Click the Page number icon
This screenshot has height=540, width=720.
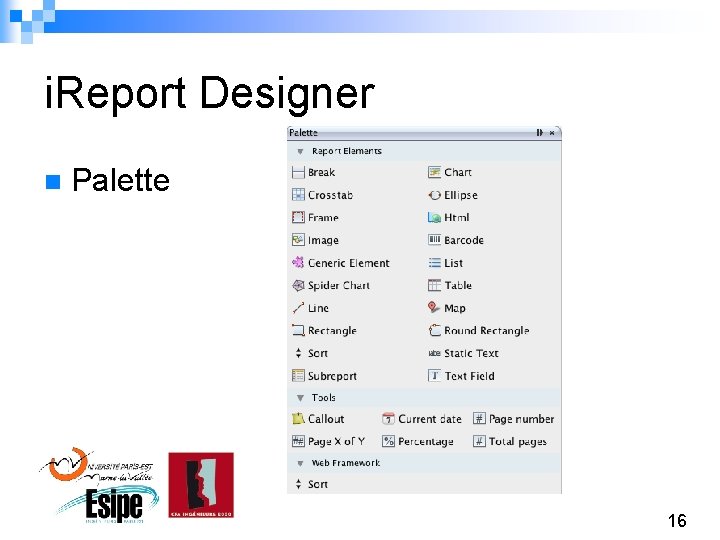click(479, 418)
